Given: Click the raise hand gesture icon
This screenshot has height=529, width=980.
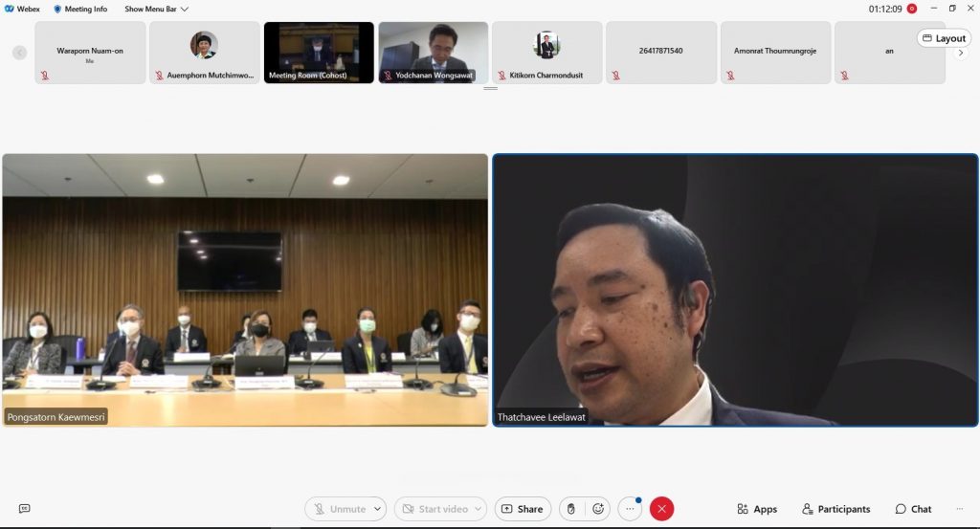Looking at the screenshot, I should coord(571,509).
